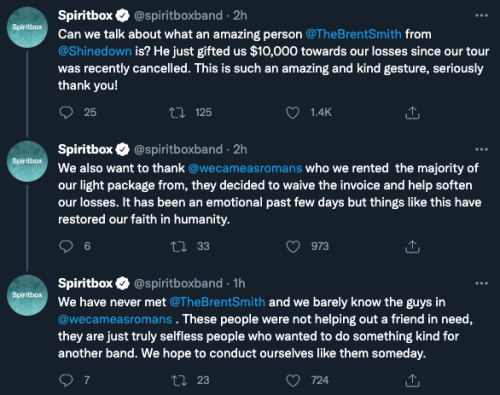
Task: Open more options on first tweet
Action: pos(481,15)
